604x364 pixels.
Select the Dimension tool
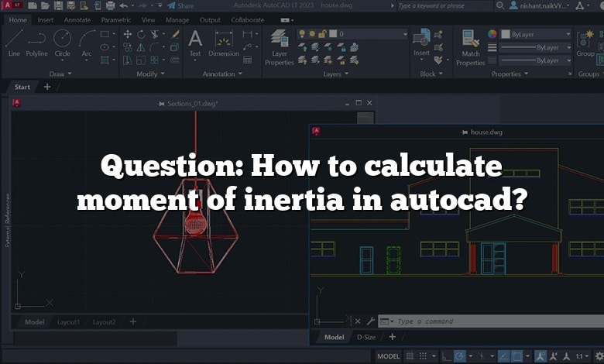(x=224, y=43)
